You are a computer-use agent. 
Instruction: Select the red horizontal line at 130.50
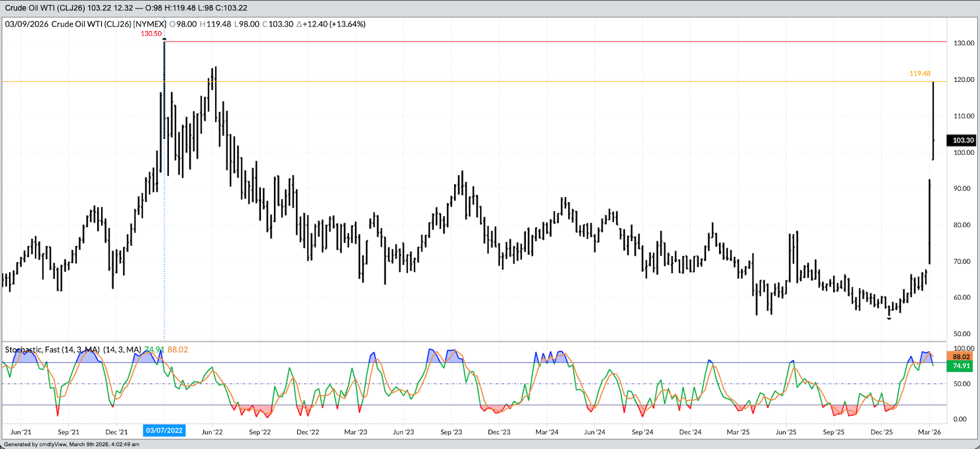[508, 42]
